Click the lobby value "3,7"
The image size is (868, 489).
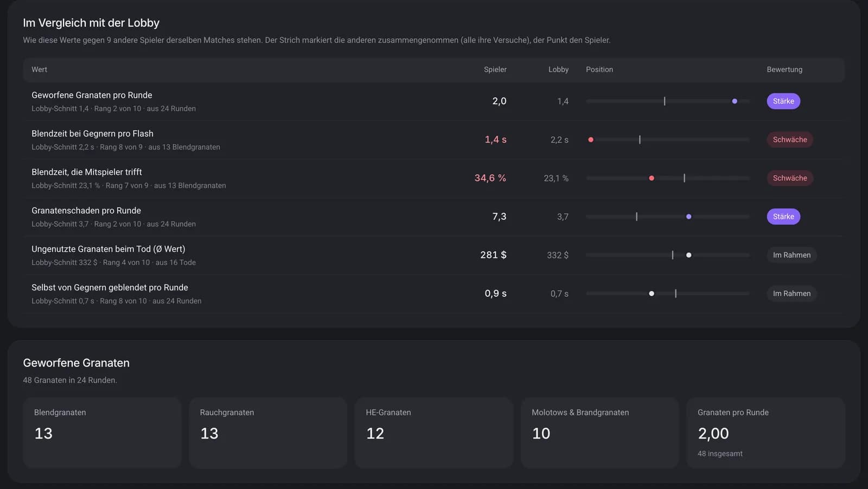(x=563, y=217)
